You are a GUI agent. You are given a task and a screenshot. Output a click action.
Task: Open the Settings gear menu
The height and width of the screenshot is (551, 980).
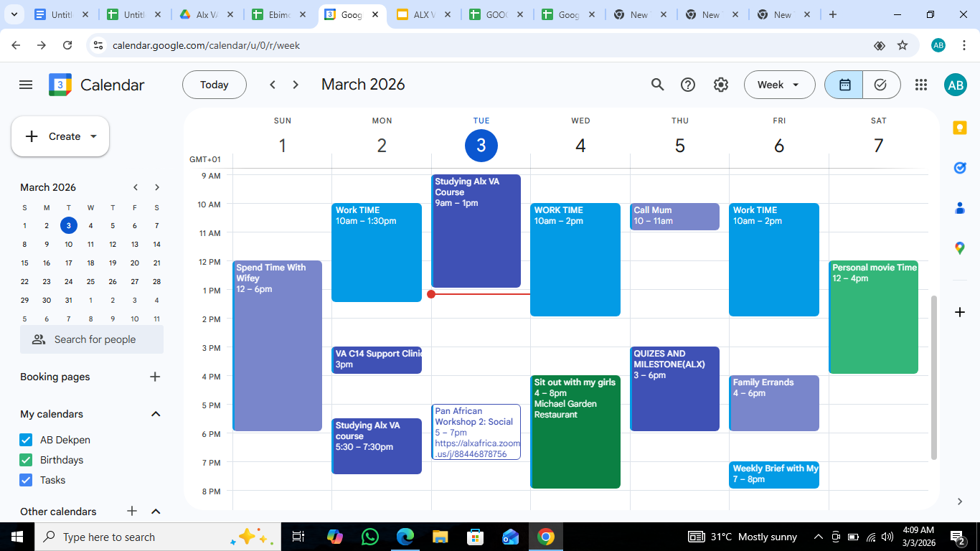[721, 85]
